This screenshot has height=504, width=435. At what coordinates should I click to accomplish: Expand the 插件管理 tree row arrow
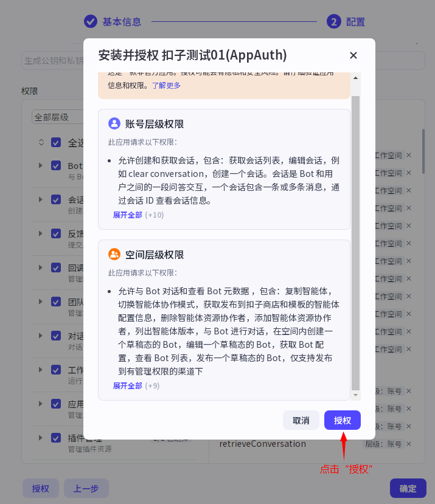[41, 438]
